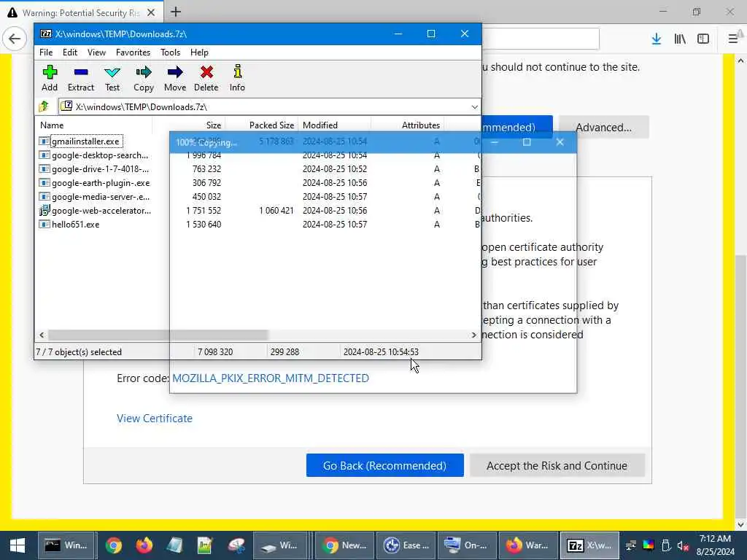This screenshot has height=560, width=747.
Task: Sort by the Attributes column
Action: [x=408, y=125]
